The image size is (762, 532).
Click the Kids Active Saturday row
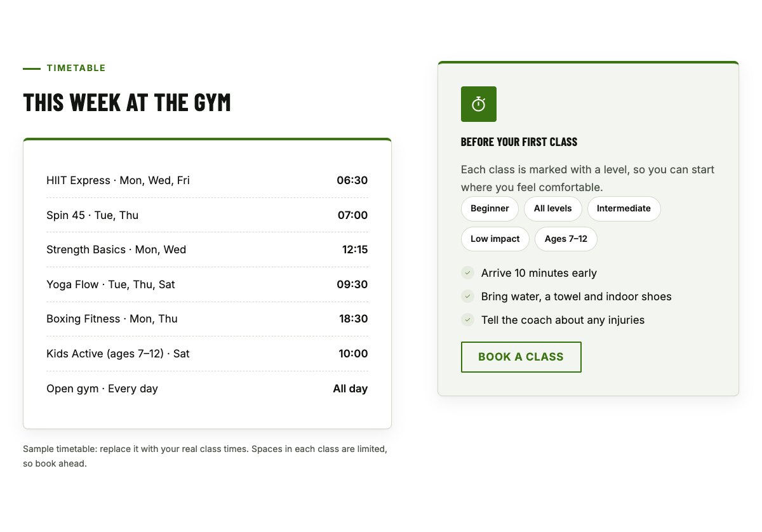click(207, 354)
